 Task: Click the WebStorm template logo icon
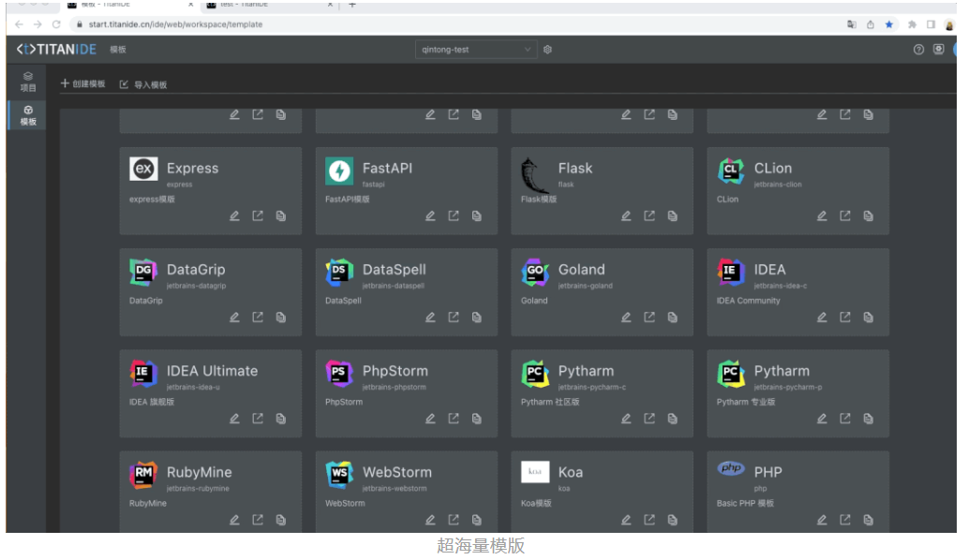pos(339,475)
